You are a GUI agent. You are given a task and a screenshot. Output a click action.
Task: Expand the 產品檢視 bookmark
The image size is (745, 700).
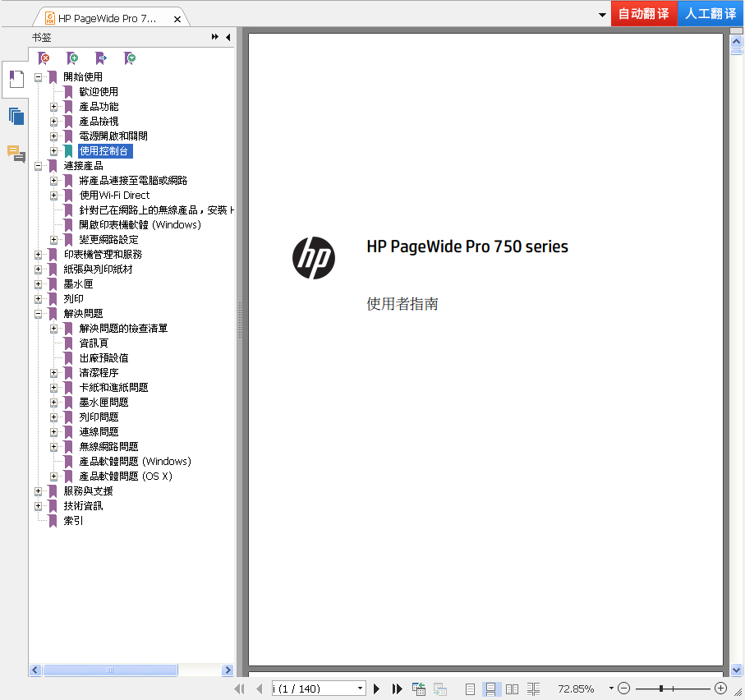click(53, 122)
